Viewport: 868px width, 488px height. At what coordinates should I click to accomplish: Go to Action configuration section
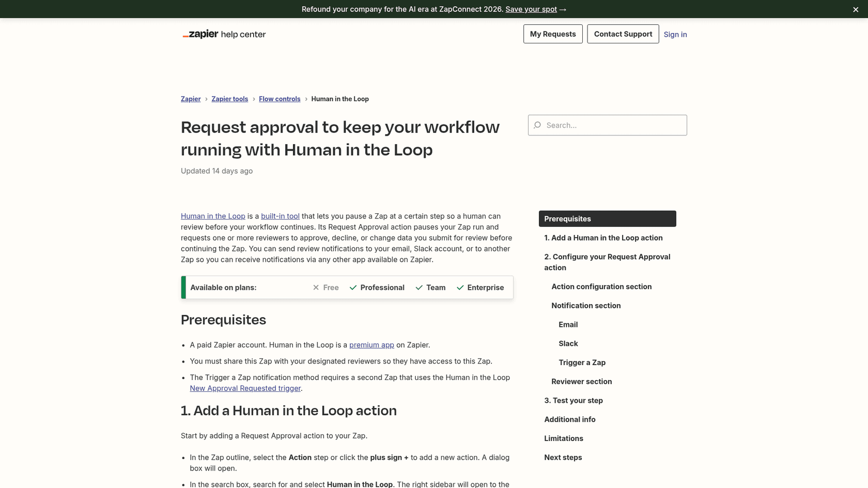tap(601, 286)
